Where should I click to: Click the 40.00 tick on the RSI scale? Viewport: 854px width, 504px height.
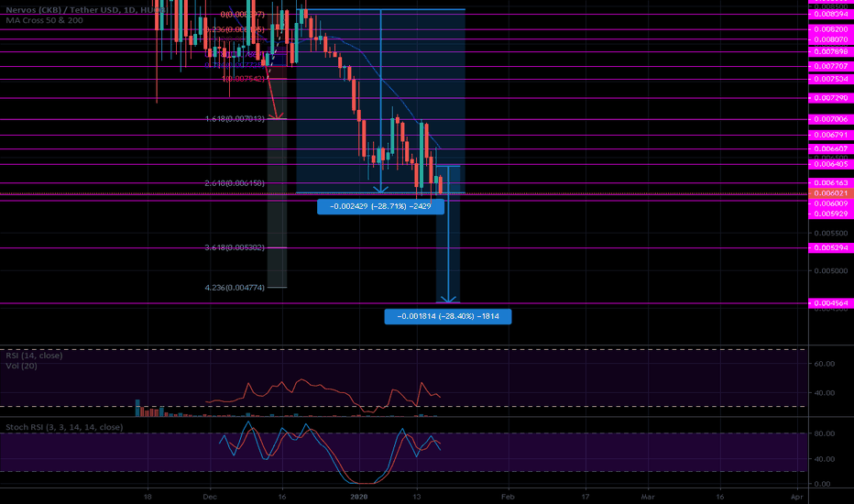click(824, 393)
